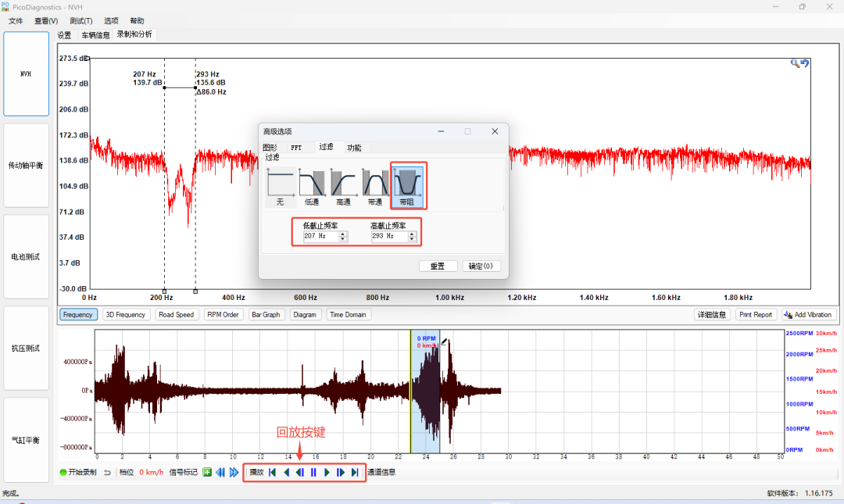This screenshot has width=844, height=504.
Task: Select the Bar Graph view button
Action: coord(266,314)
